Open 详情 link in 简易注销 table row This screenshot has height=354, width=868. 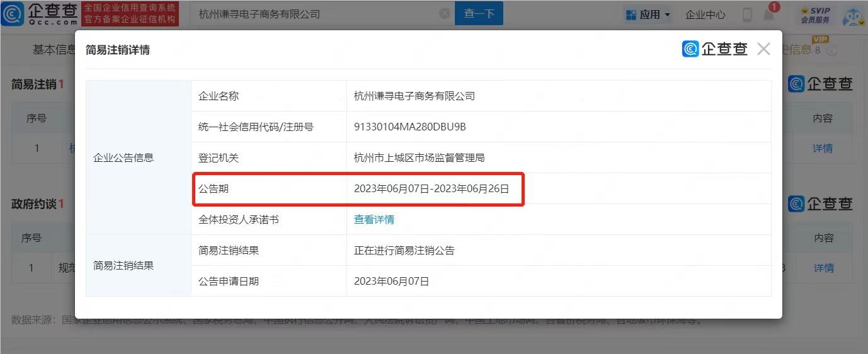pos(823,149)
